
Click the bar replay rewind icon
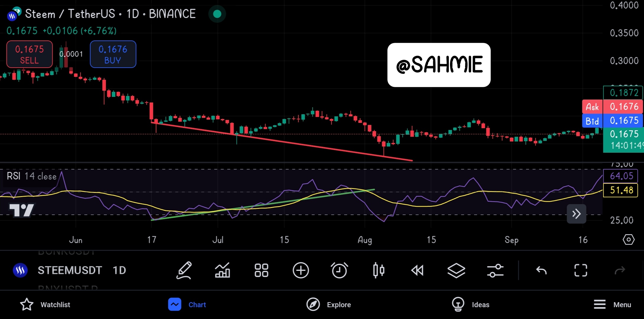[417, 270]
